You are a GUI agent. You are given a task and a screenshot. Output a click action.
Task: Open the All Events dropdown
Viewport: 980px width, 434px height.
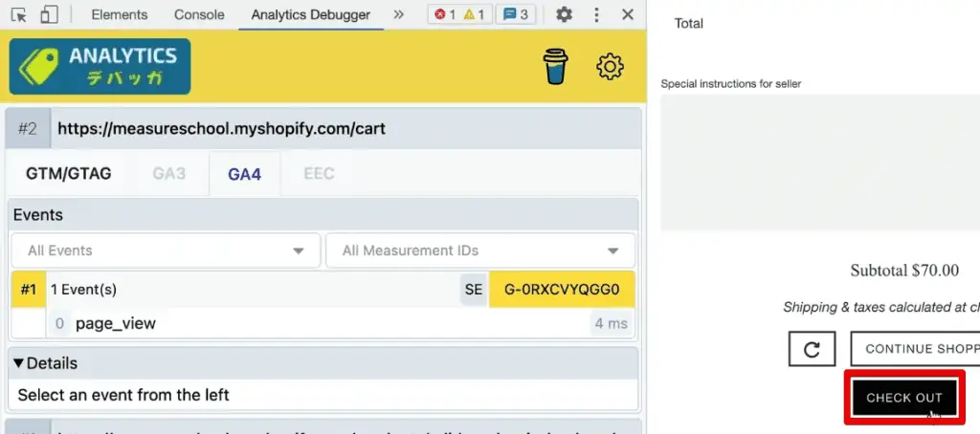pos(165,250)
